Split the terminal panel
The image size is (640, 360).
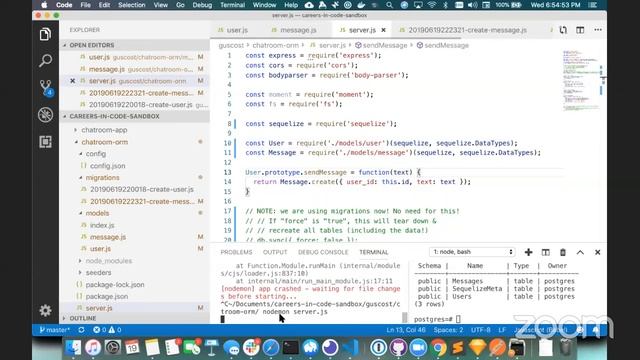point(546,252)
